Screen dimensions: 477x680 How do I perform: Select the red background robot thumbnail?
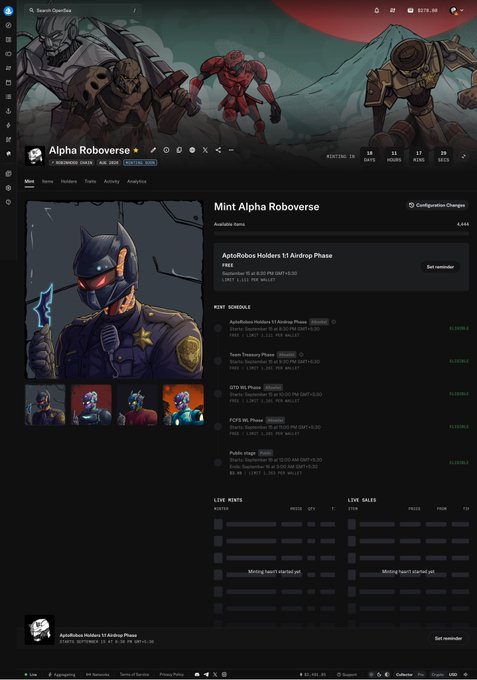click(91, 405)
